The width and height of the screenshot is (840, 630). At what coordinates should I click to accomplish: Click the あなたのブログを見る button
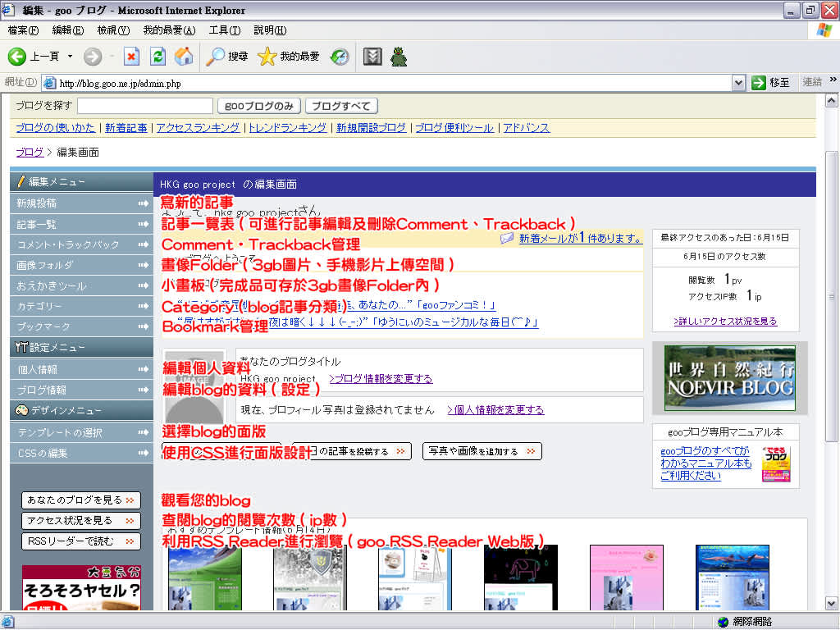tap(80, 500)
